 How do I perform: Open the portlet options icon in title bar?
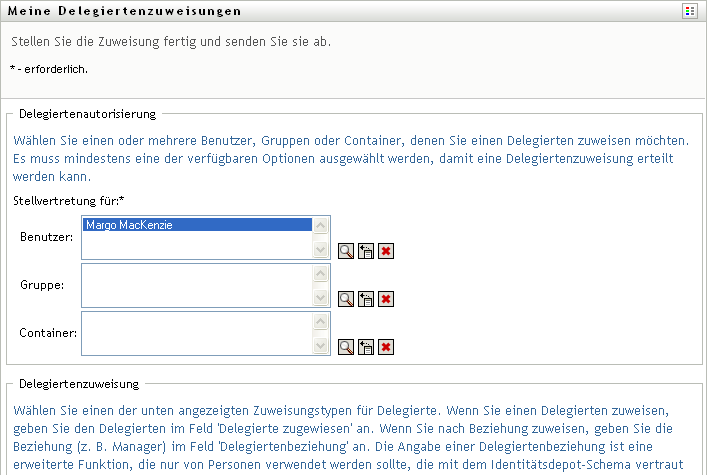(x=690, y=11)
